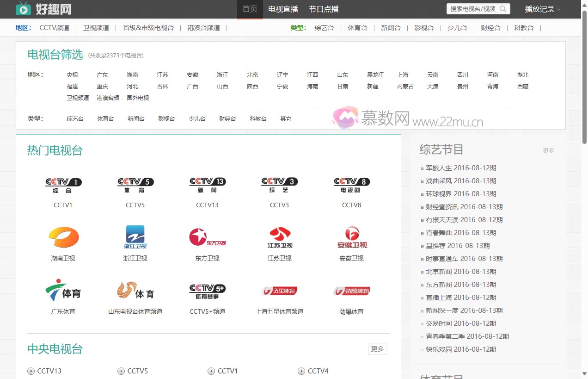Focus the 搜索电视台/视频 search field
This screenshot has width=588, height=379.
coord(472,9)
